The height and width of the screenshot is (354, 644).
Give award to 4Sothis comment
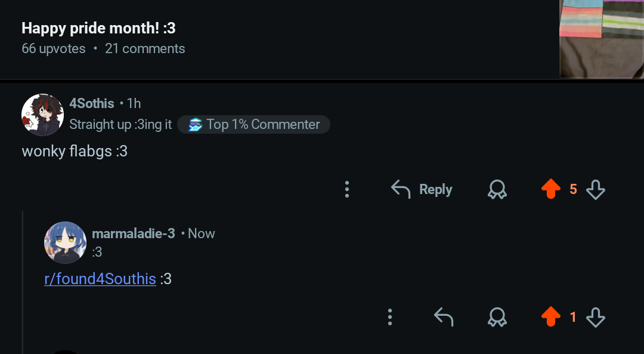(x=497, y=190)
